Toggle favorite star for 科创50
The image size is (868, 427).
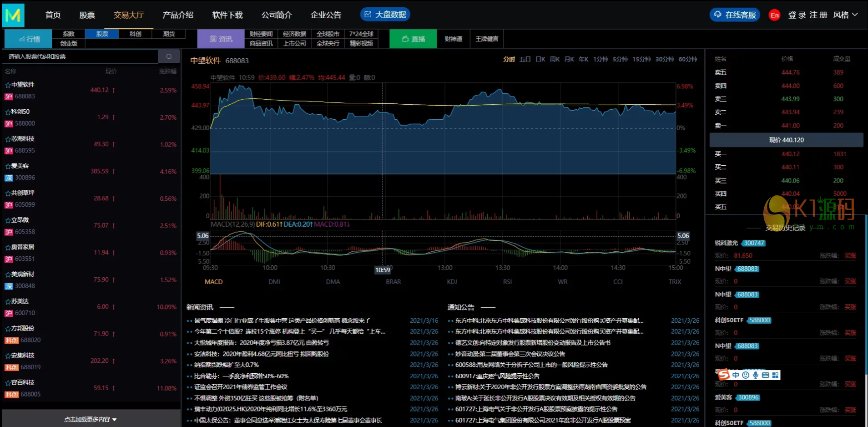(8, 112)
